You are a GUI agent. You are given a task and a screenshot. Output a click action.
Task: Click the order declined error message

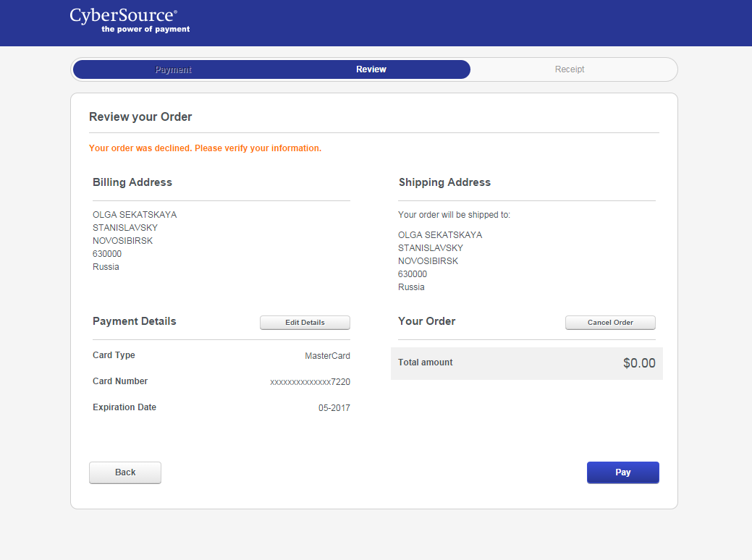205,148
